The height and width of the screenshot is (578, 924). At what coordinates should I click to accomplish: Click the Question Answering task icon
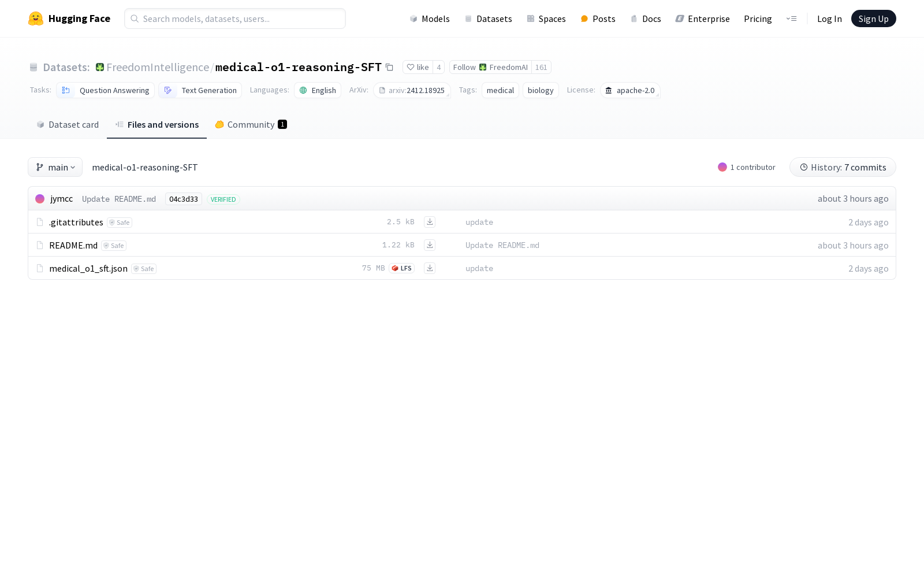66,90
